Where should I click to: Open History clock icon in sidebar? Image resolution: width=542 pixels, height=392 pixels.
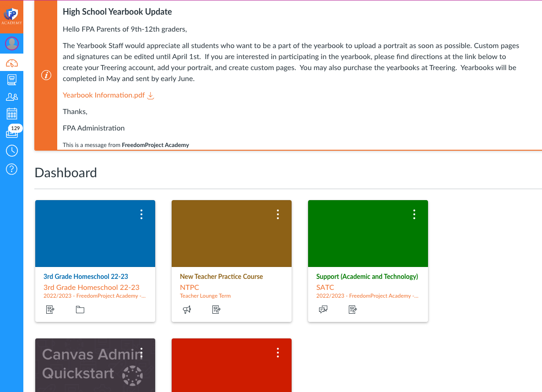12,151
